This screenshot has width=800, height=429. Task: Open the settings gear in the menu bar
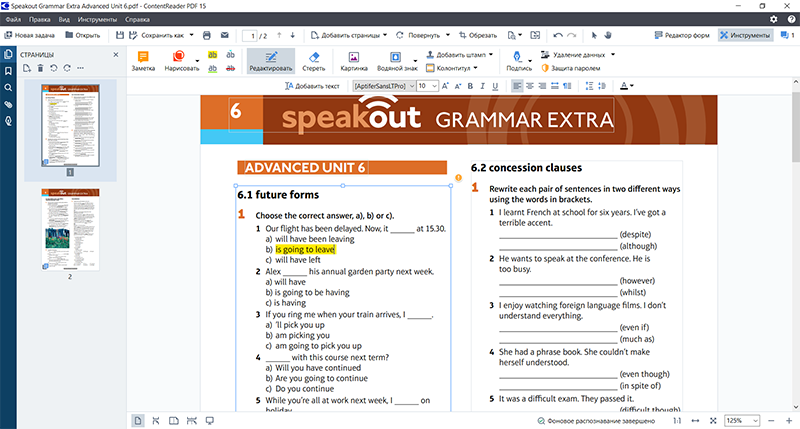[774, 19]
